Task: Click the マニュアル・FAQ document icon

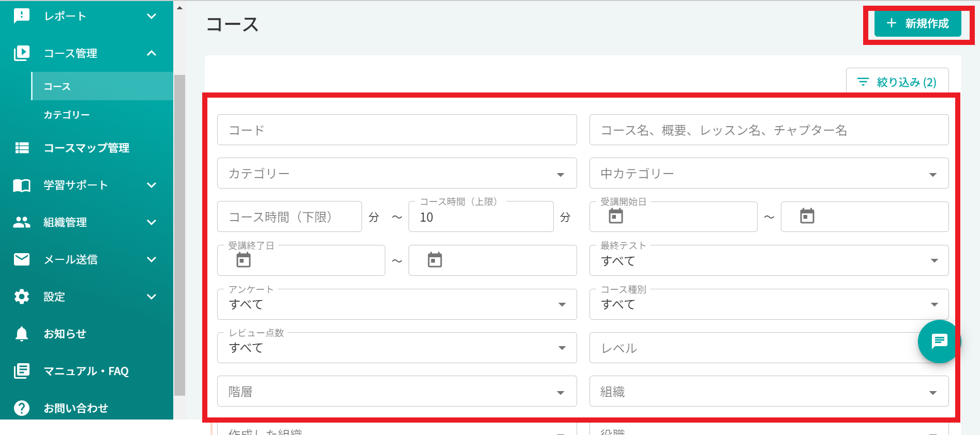Action: (22, 371)
